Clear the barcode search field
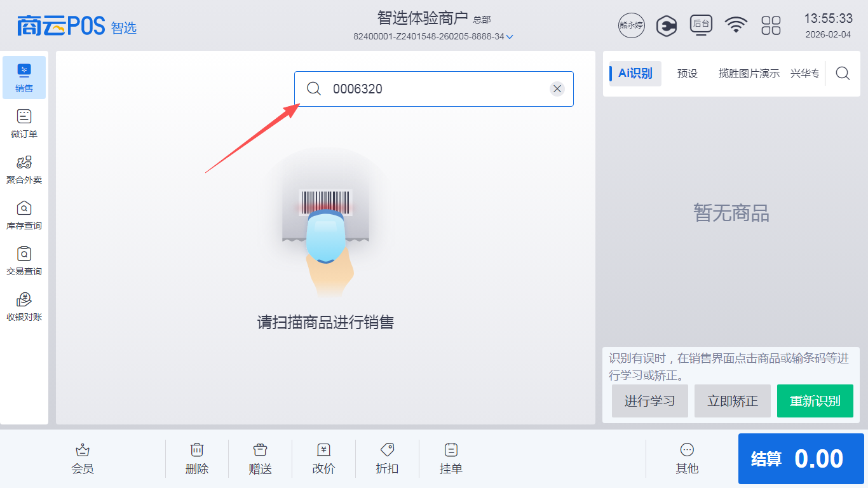This screenshot has height=488, width=868. tap(557, 89)
